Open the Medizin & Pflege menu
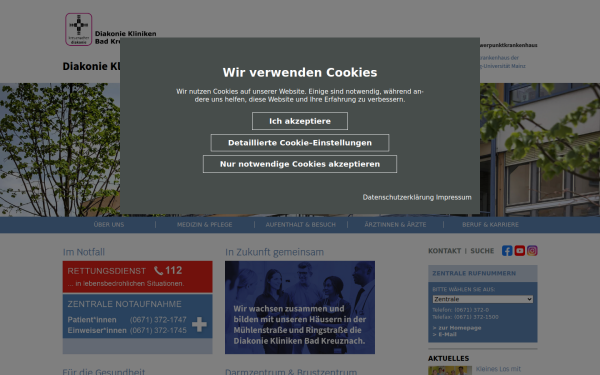 pos(205,225)
